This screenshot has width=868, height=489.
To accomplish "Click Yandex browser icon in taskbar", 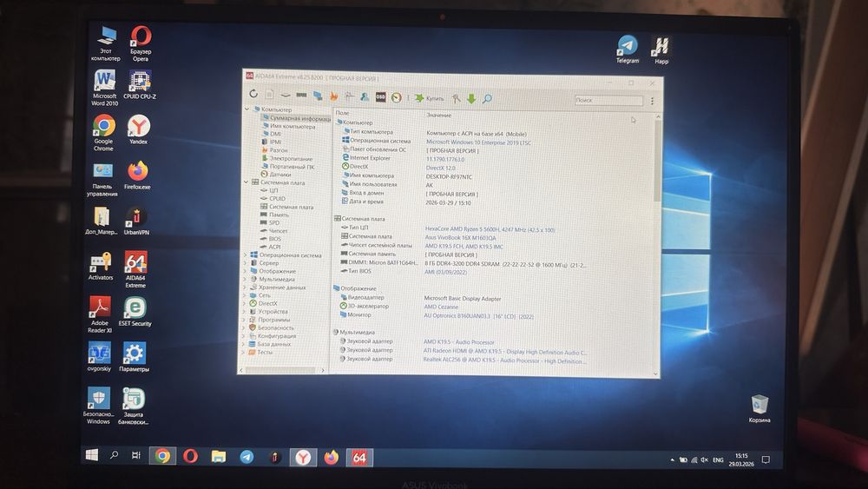I will [303, 457].
